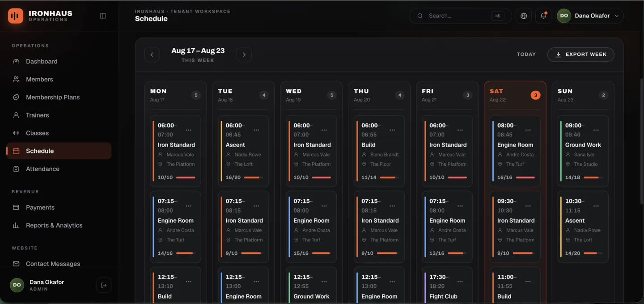This screenshot has width=644, height=304.
Task: Click the Reports & Analytics chart icon
Action: pos(16,225)
